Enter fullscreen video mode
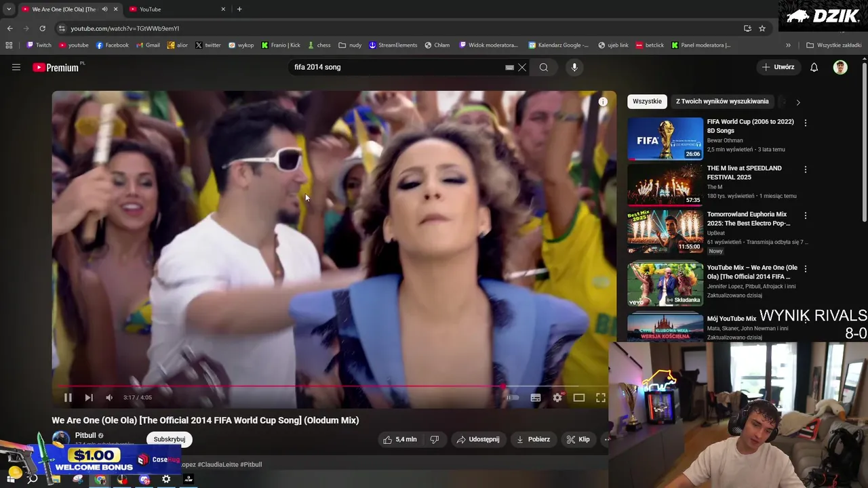This screenshot has width=868, height=488. coord(601,398)
